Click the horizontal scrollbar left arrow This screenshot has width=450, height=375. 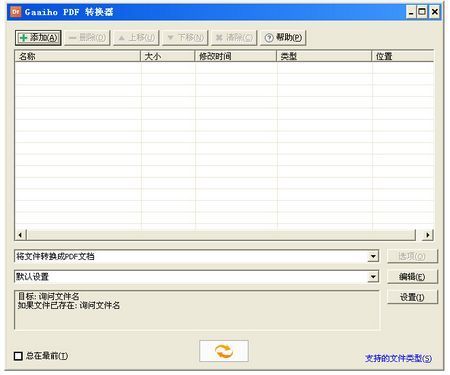[20, 235]
